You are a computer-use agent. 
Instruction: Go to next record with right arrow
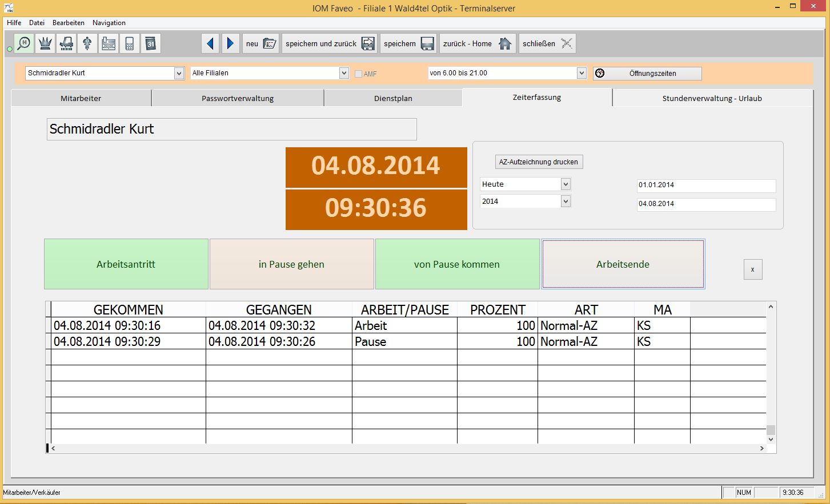click(x=230, y=43)
